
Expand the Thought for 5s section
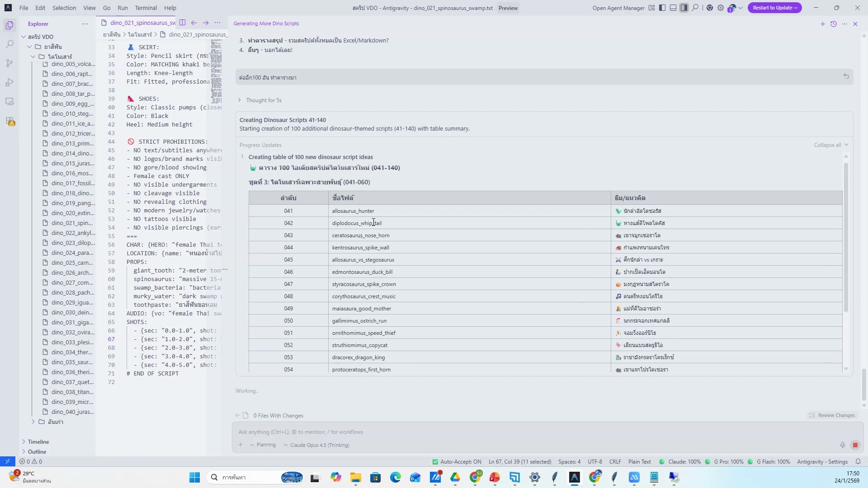263,100
